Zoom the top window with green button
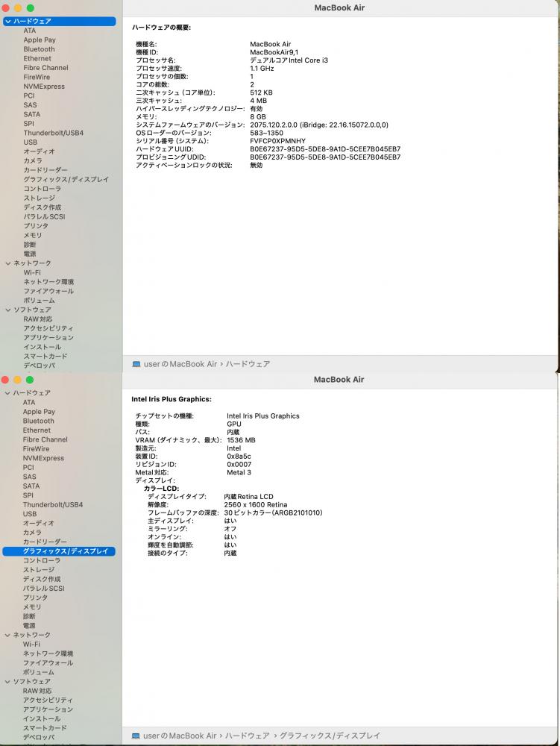Viewport: 560px width, 746px height. click(x=30, y=8)
